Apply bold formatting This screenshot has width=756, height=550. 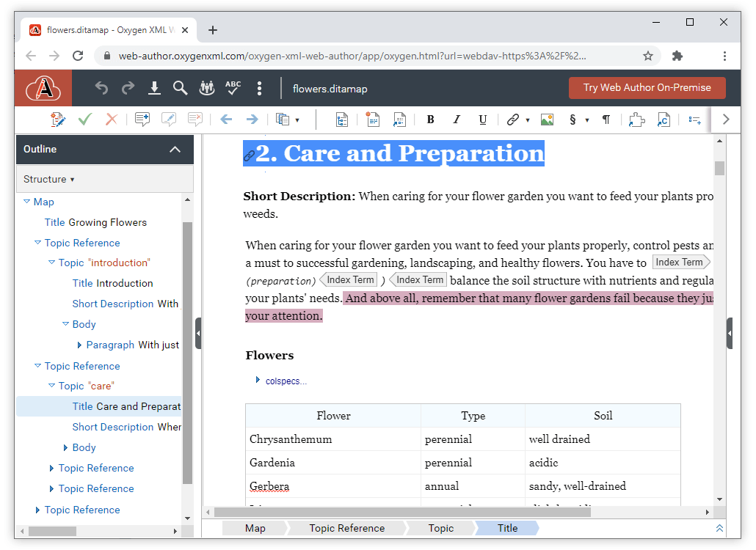click(431, 120)
